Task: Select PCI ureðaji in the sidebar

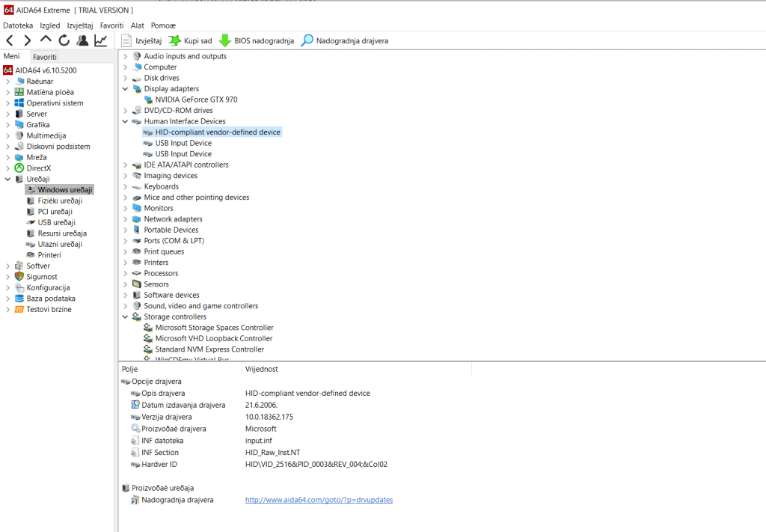Action: 49,212
